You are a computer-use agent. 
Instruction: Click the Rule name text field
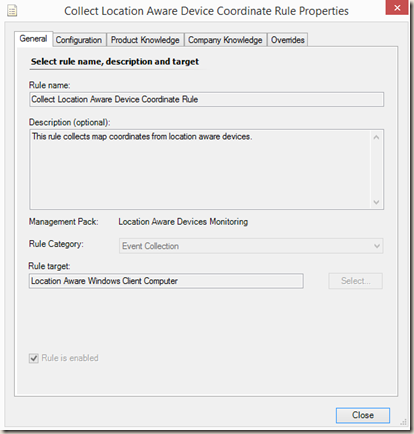coord(207,99)
